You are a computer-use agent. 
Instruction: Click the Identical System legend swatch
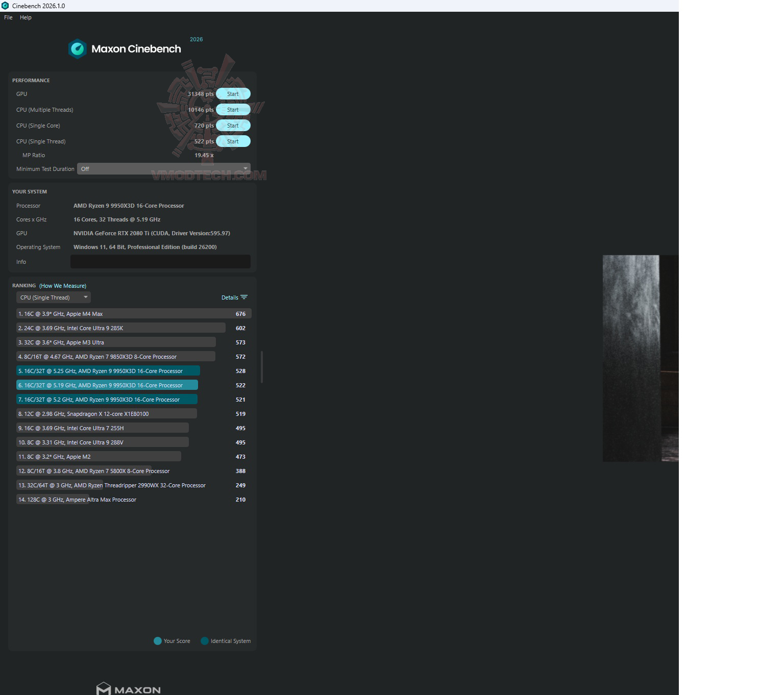pyautogui.click(x=205, y=641)
